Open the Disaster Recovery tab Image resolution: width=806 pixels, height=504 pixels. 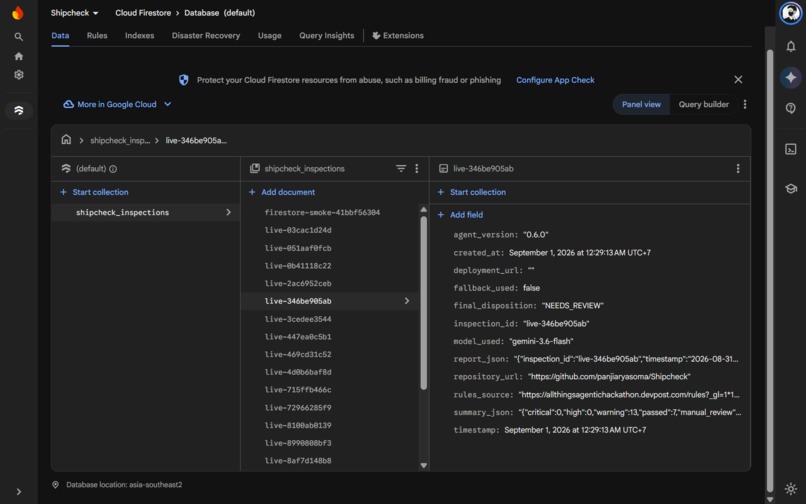(206, 35)
